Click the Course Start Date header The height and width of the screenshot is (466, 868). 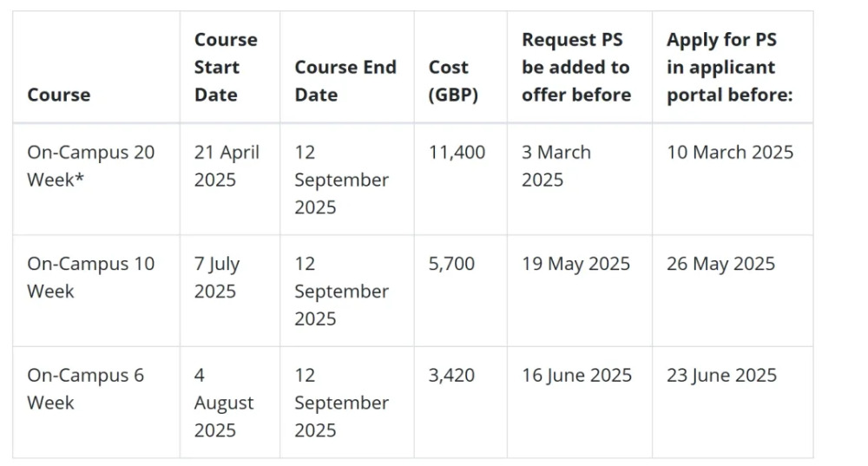226,67
